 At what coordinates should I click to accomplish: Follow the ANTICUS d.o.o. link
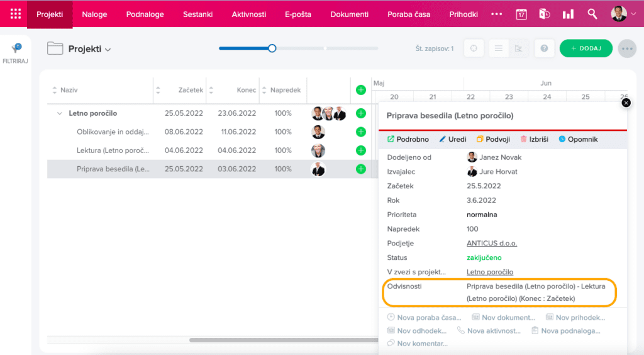pyautogui.click(x=491, y=243)
